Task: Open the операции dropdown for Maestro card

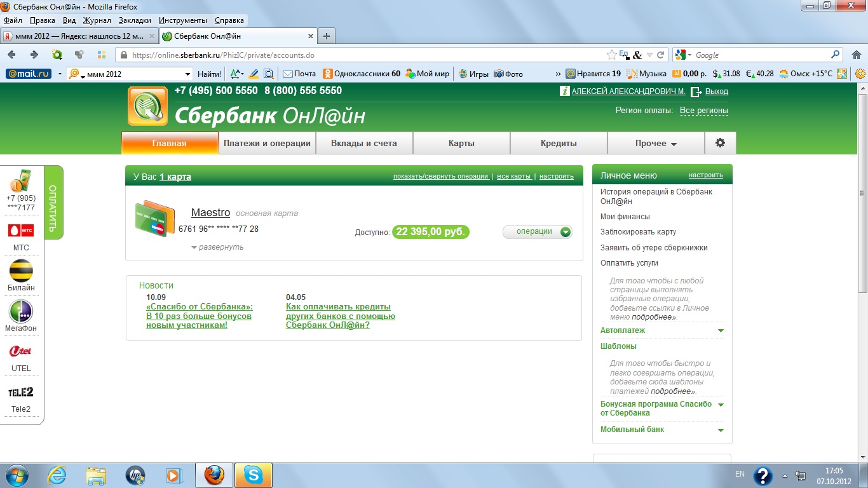Action: pyautogui.click(x=538, y=232)
